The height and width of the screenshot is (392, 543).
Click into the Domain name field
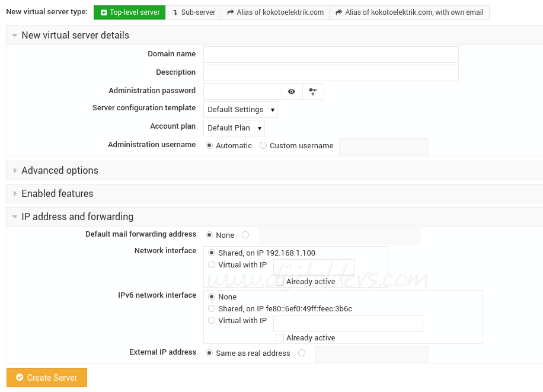331,55
